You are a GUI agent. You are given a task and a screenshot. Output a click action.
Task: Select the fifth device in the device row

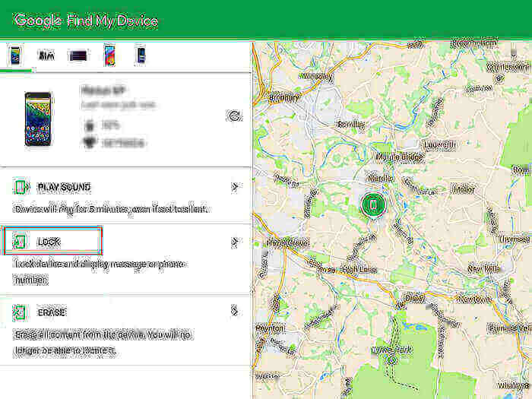(x=141, y=55)
